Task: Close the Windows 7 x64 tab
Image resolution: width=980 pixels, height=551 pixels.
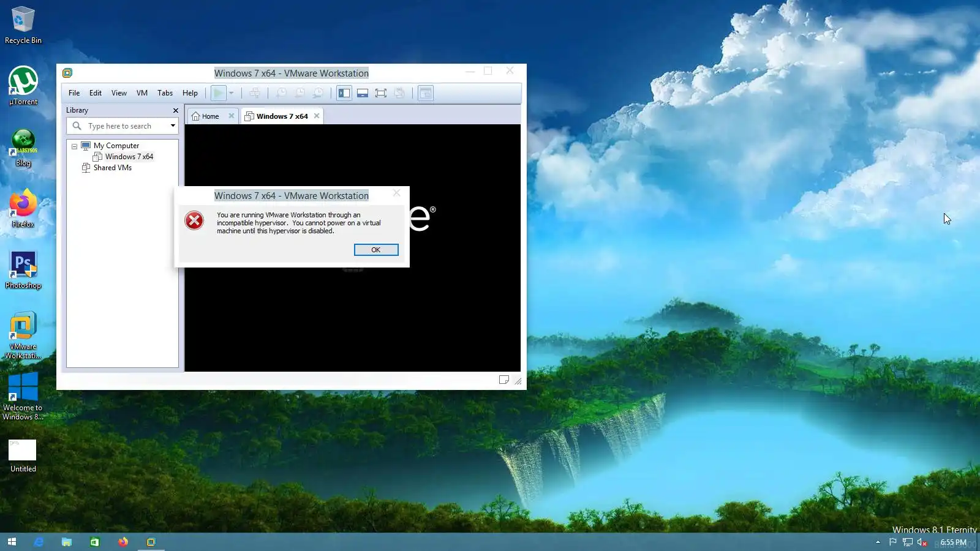Action: pos(317,116)
